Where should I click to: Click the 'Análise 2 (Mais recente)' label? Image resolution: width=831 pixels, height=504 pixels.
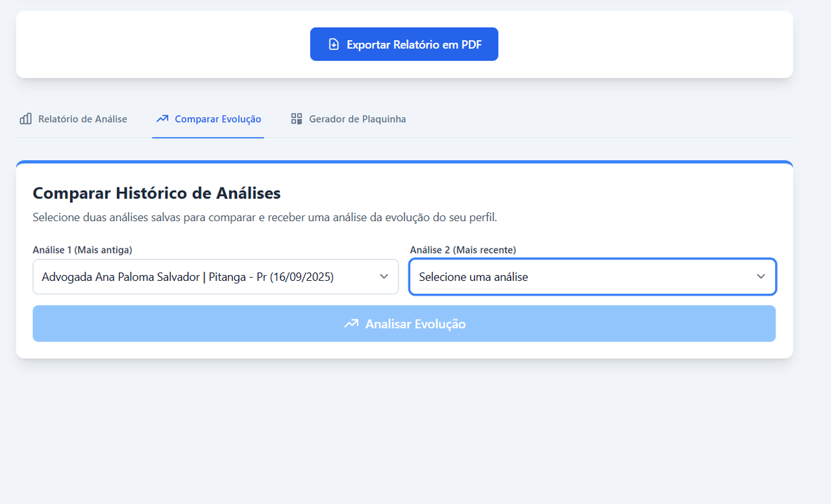pyautogui.click(x=463, y=250)
